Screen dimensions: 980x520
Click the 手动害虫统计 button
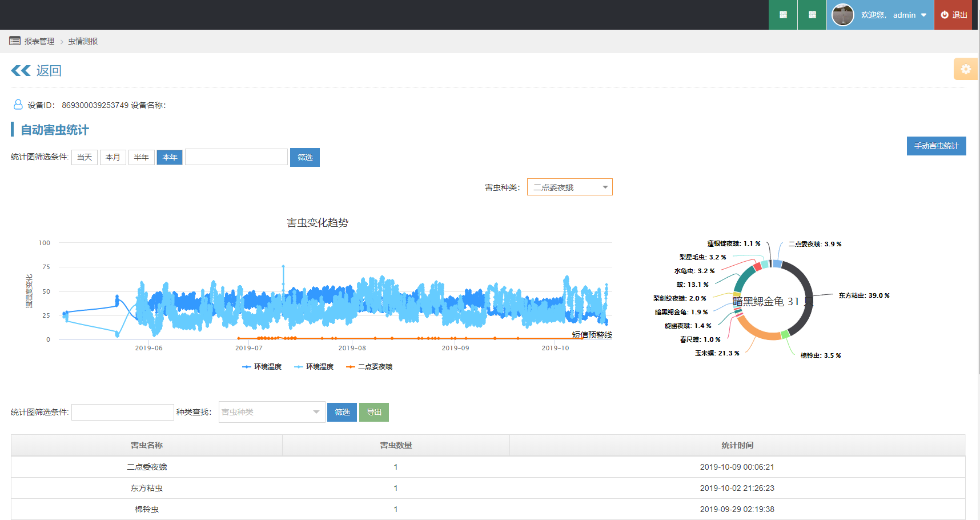936,146
